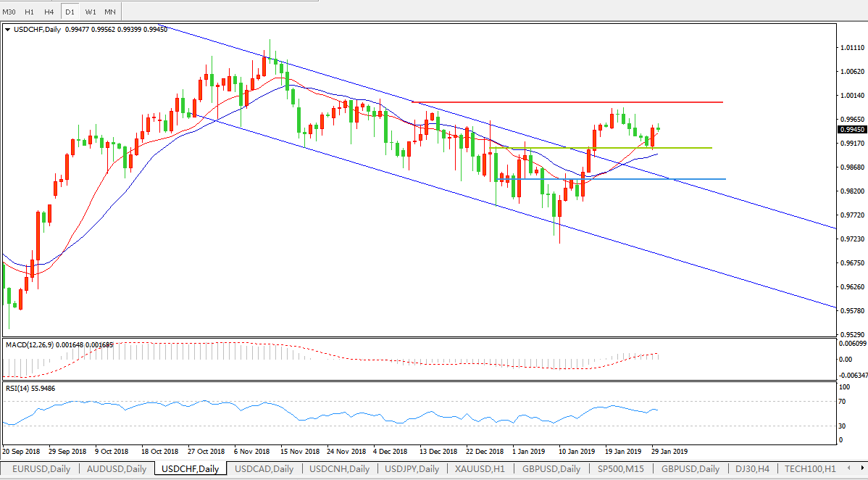
Task: Choose the MN monthly timeframe
Action: point(110,12)
